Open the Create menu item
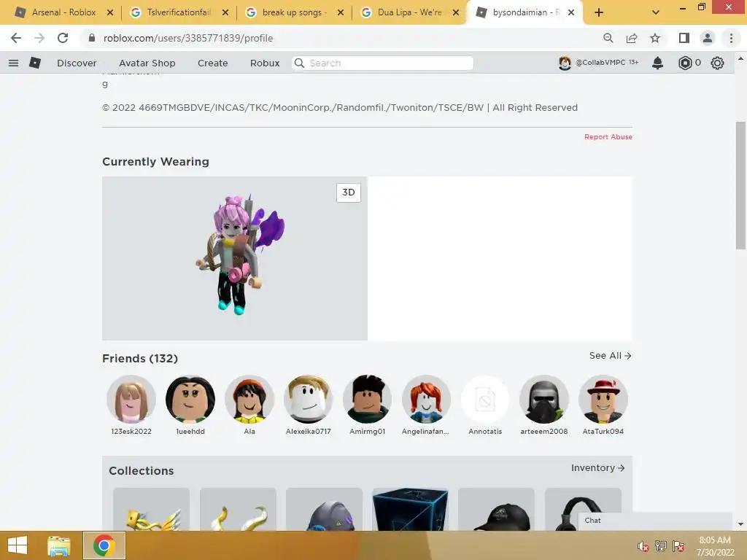 click(212, 63)
